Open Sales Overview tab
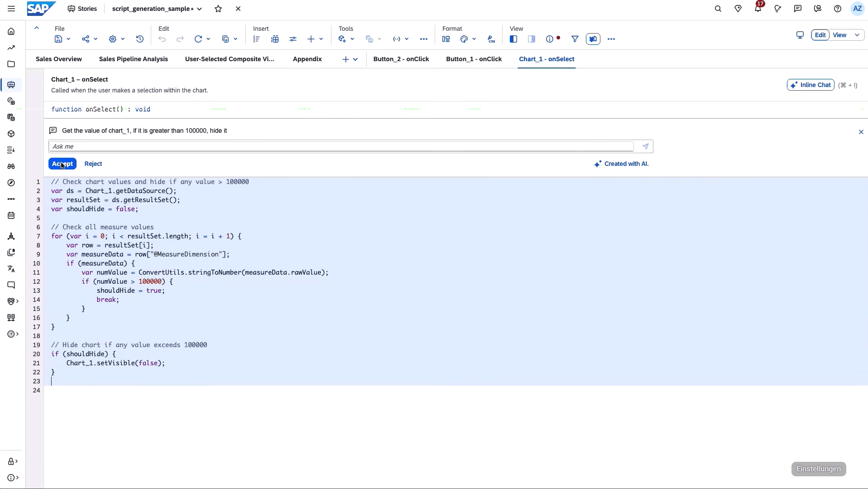 tap(59, 59)
